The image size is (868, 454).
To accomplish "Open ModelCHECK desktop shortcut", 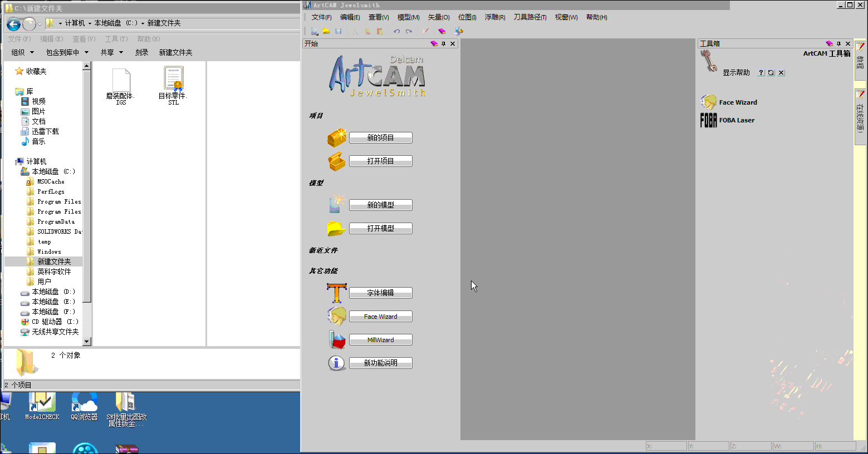I will click(42, 407).
